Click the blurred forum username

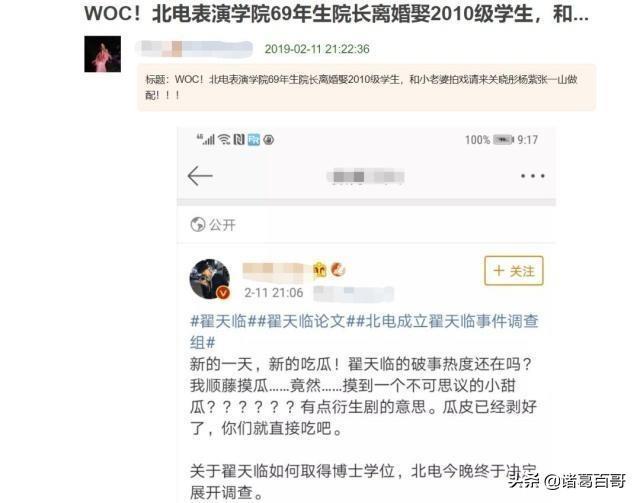195,49
